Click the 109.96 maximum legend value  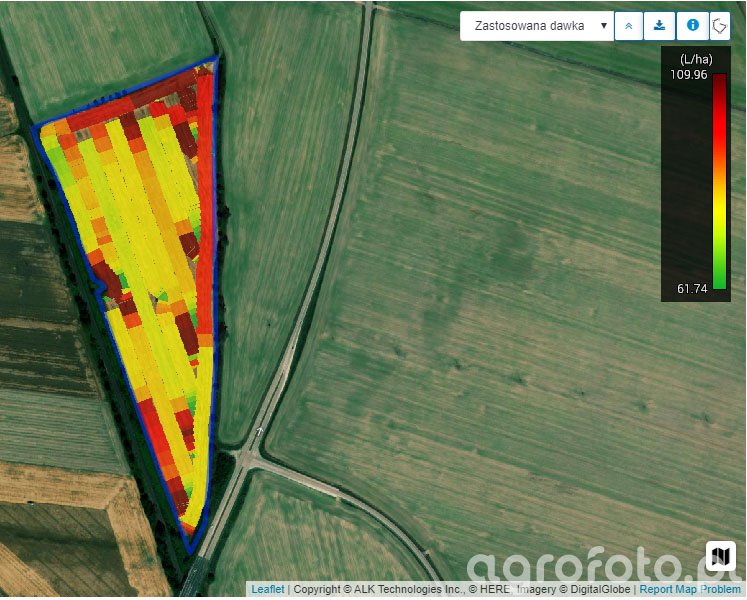tap(688, 75)
